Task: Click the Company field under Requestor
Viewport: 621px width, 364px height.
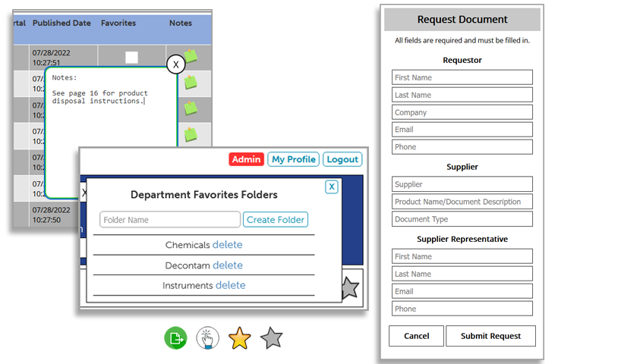Action: pos(462,112)
